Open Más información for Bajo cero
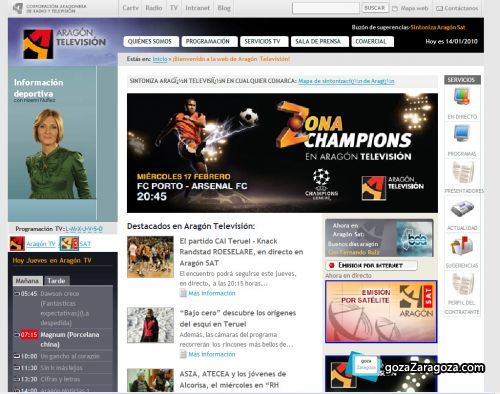Viewport: 500px width, 394px height. pos(212,354)
